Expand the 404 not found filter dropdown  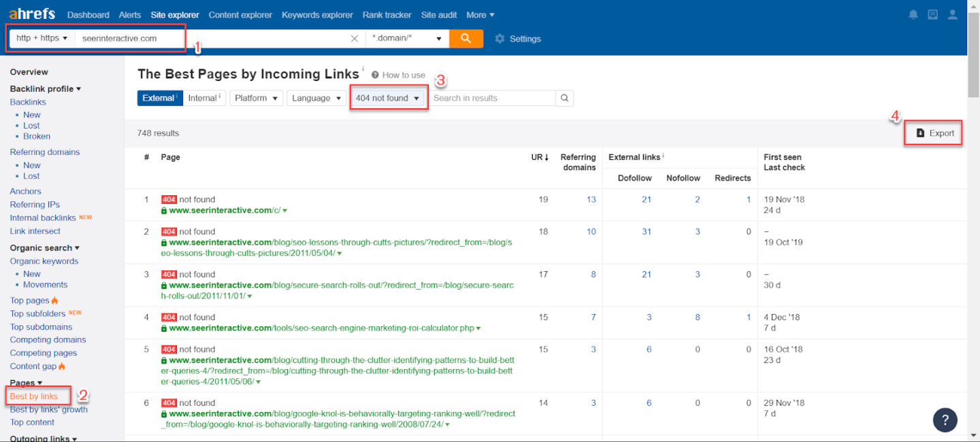click(x=388, y=98)
